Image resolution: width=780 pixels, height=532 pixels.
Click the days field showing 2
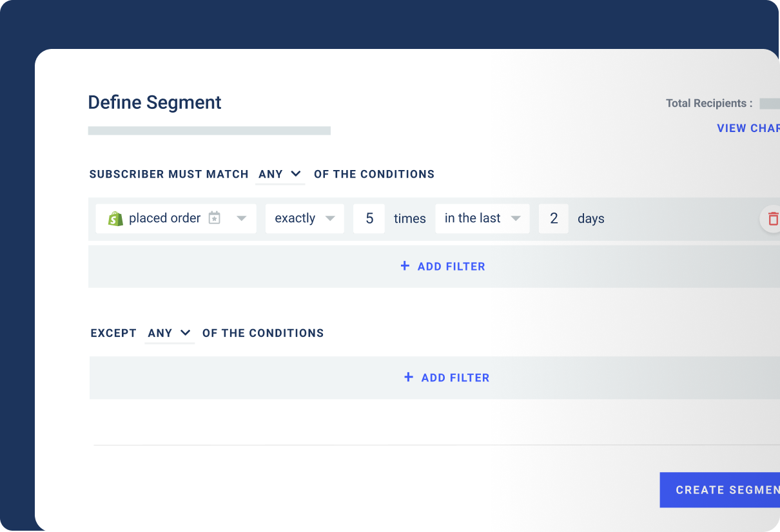pyautogui.click(x=554, y=218)
